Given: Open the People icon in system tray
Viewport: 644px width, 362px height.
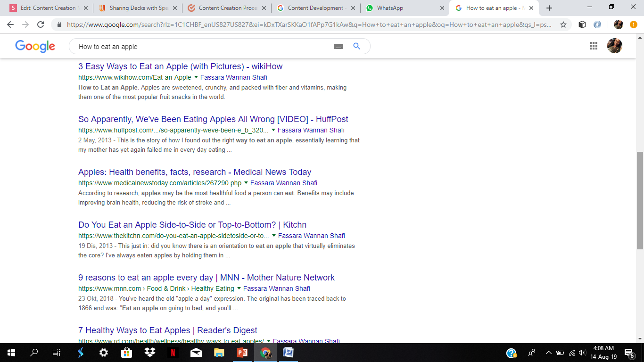Looking at the screenshot, I should 532,353.
